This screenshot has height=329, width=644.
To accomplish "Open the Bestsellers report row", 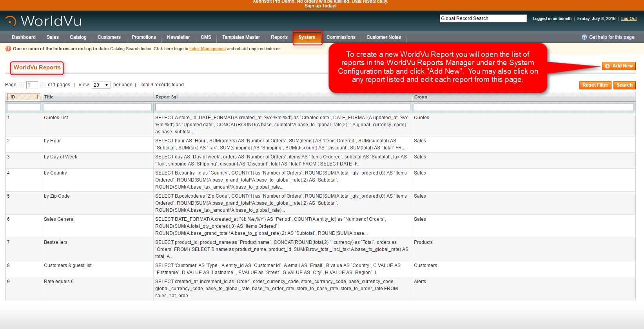I will 56,242.
